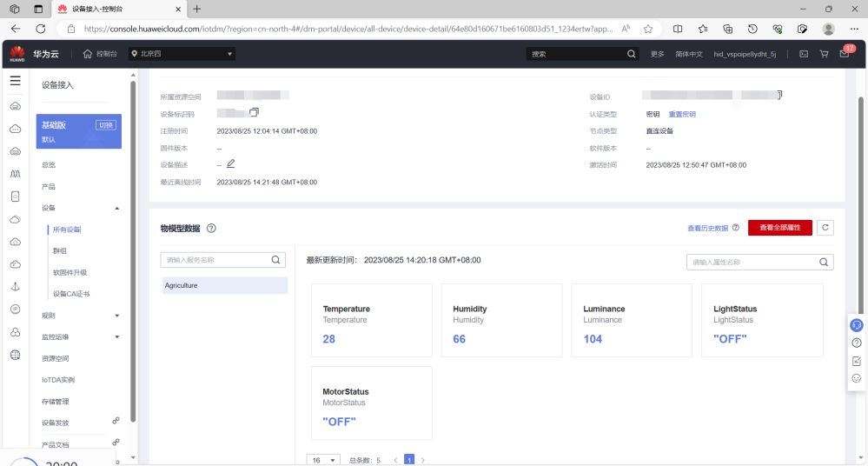Open the hamburger service list menu

[15, 80]
